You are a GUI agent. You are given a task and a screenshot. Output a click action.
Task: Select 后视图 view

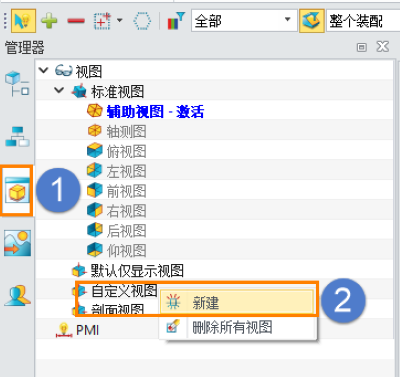click(126, 230)
